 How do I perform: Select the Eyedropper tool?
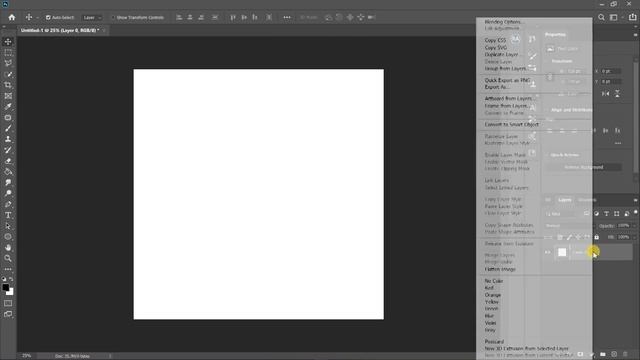[x=8, y=107]
